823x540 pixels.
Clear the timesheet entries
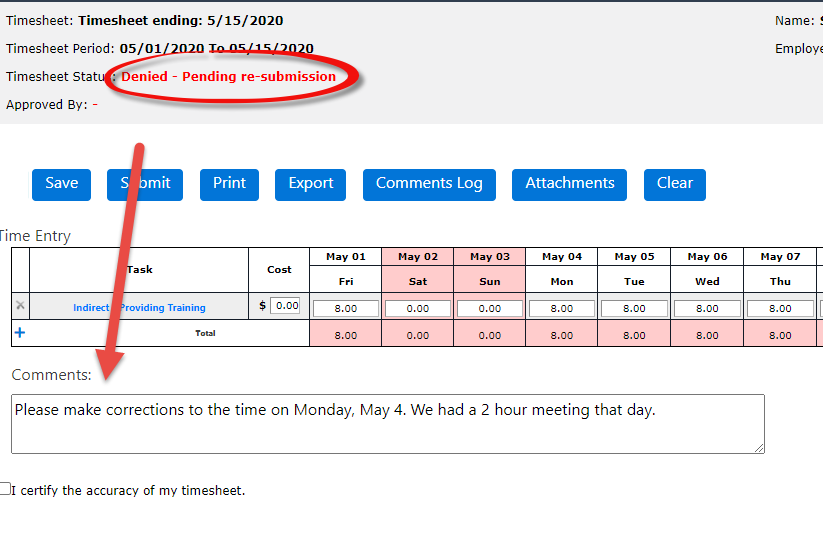pos(675,185)
